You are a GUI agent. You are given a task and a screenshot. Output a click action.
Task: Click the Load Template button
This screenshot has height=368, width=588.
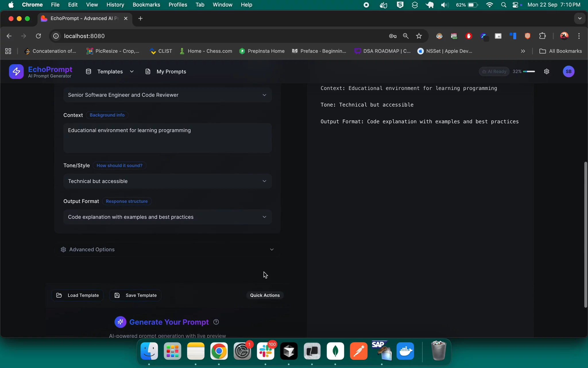coord(78,295)
